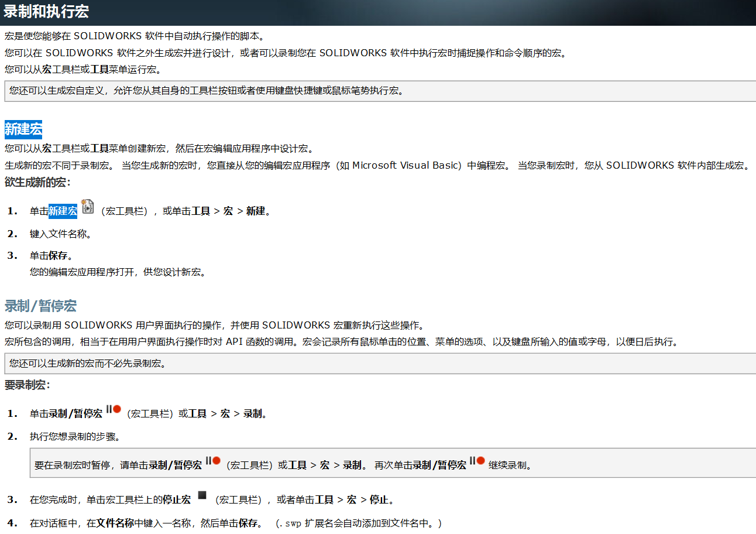The width and height of the screenshot is (756, 534).
Task: Click the subheading "欲生成新的宏:"
Action: (x=37, y=183)
